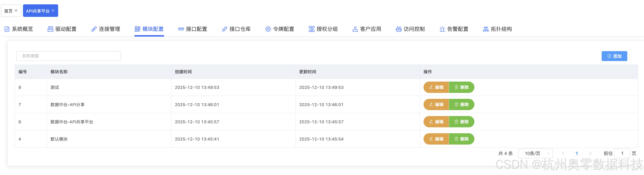This screenshot has width=644, height=175.
Task: Click the 前往 page number input
Action: [622, 153]
